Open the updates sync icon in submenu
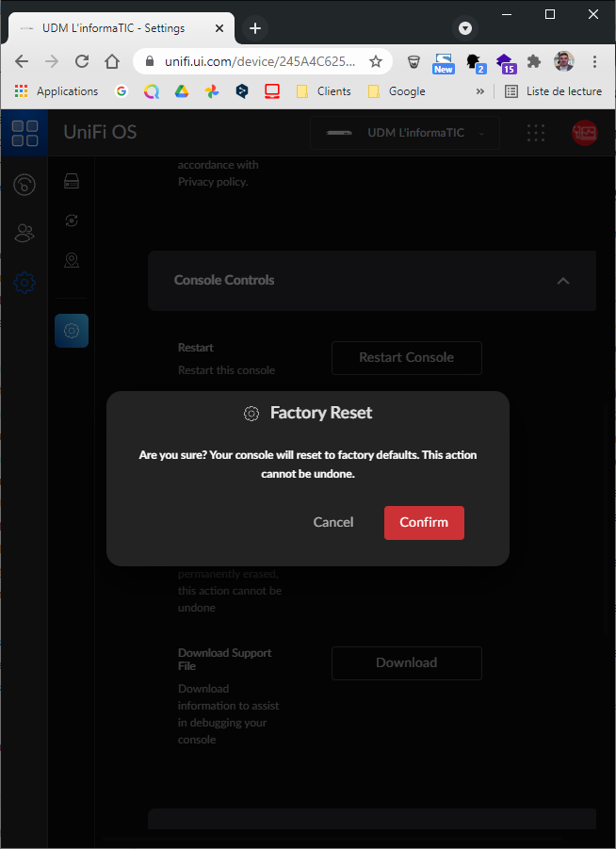Image resolution: width=616 pixels, height=849 pixels. 72,220
